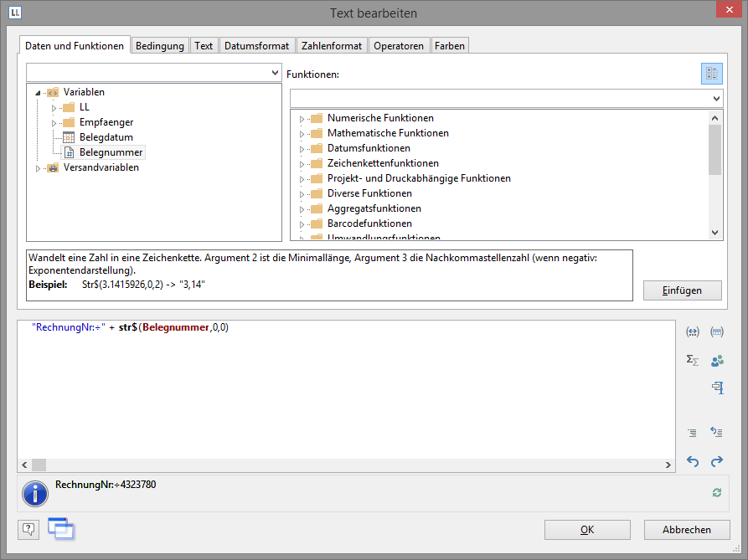748x560 pixels.
Task: Expand the LL variables folder
Action: tap(54, 108)
